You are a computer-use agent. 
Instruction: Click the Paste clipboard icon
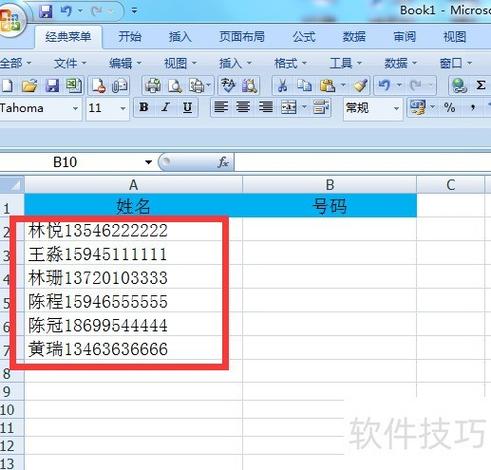(x=327, y=86)
